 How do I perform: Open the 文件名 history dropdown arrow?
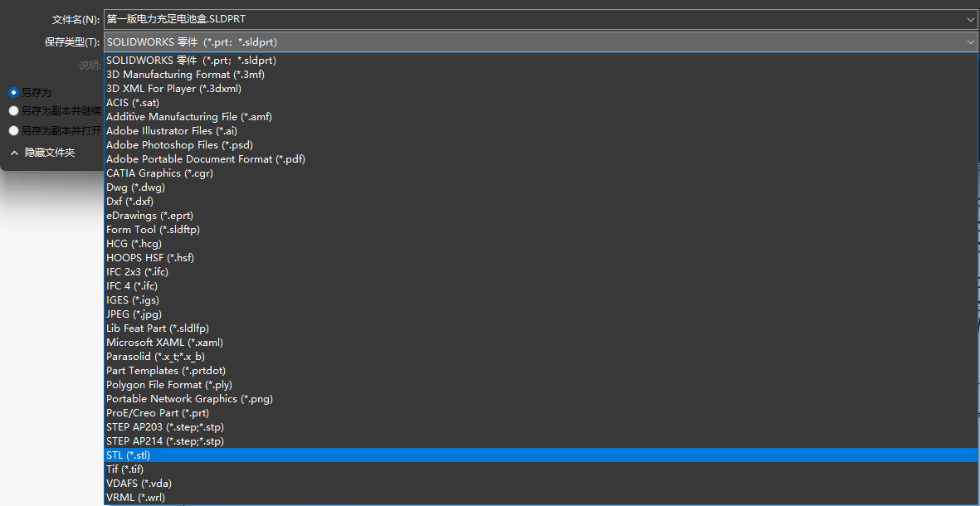(969, 19)
